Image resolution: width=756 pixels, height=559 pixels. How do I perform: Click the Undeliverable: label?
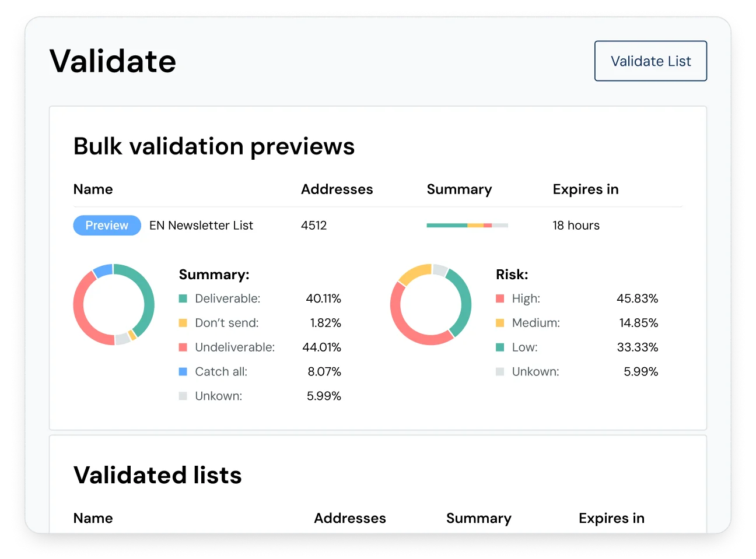[x=235, y=347]
